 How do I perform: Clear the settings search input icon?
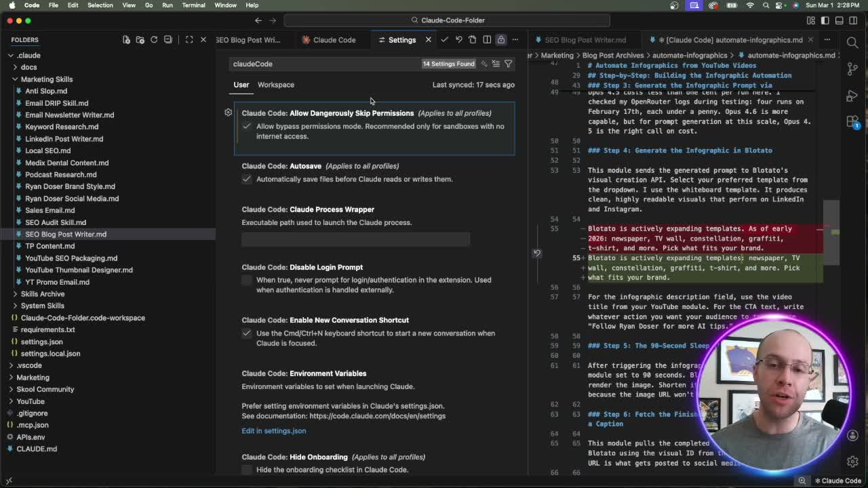[x=496, y=64]
